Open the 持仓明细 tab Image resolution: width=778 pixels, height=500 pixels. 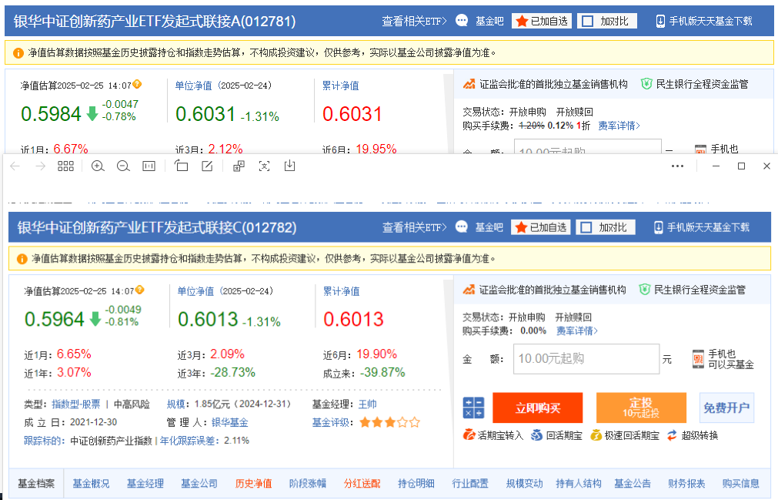(x=416, y=483)
